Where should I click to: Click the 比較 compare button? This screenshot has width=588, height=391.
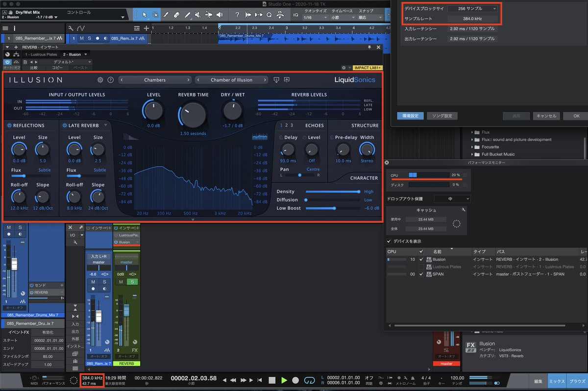point(34,68)
